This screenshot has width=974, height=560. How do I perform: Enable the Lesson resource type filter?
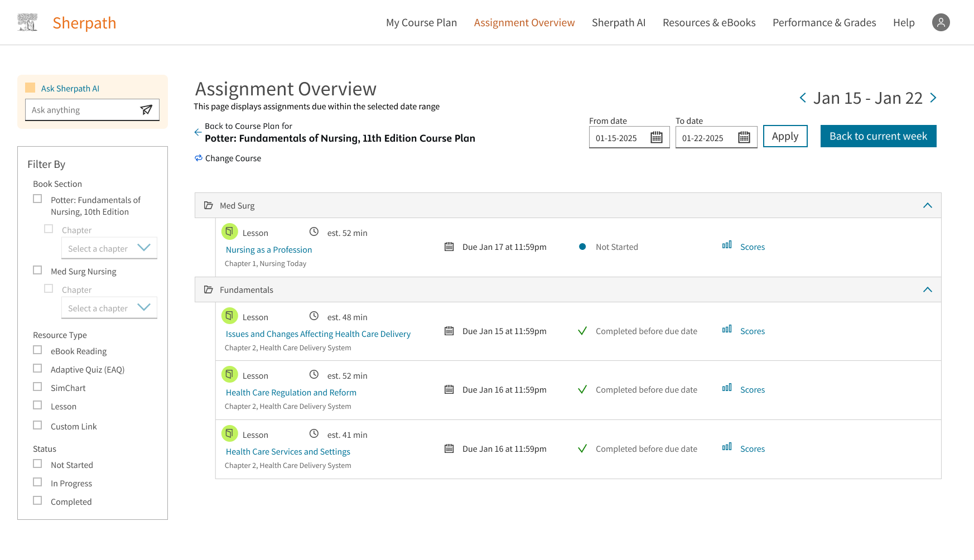click(37, 405)
